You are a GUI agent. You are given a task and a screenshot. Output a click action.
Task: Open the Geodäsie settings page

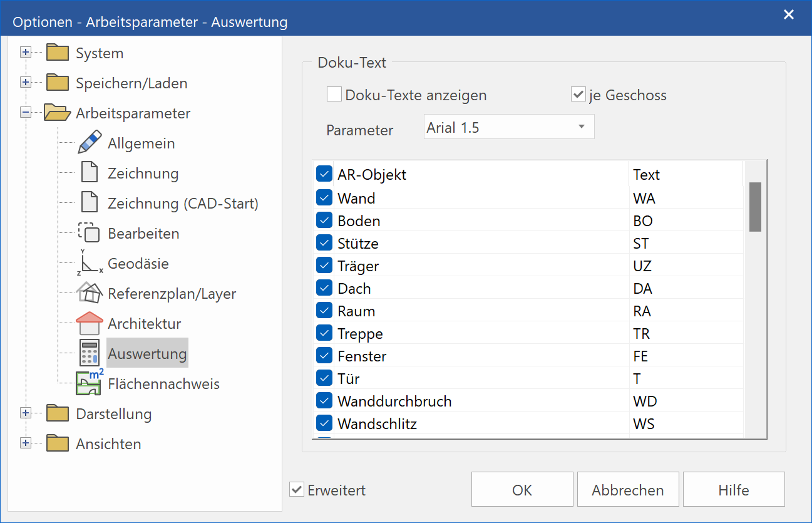pyautogui.click(x=138, y=264)
